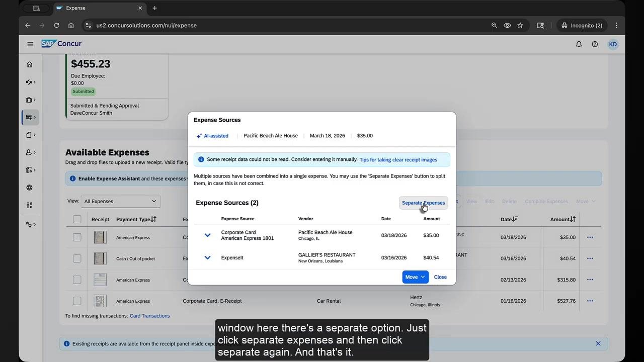644x362 pixels.
Task: Open the row menu for the $35.00 expense
Action: pyautogui.click(x=590, y=237)
